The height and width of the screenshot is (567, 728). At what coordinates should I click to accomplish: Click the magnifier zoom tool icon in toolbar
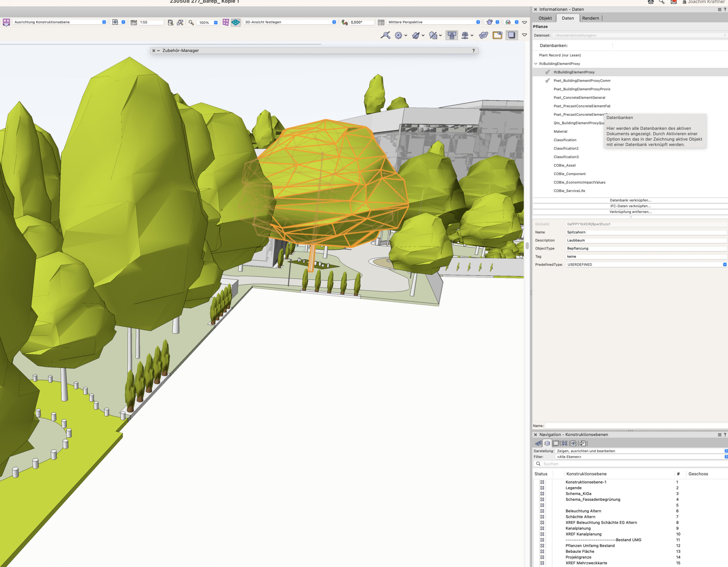191,22
